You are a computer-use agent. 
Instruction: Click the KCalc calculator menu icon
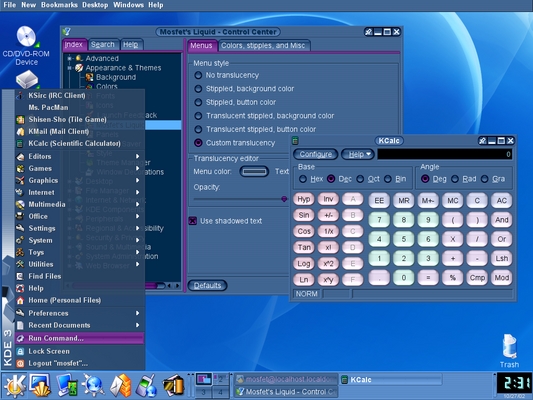(20, 144)
